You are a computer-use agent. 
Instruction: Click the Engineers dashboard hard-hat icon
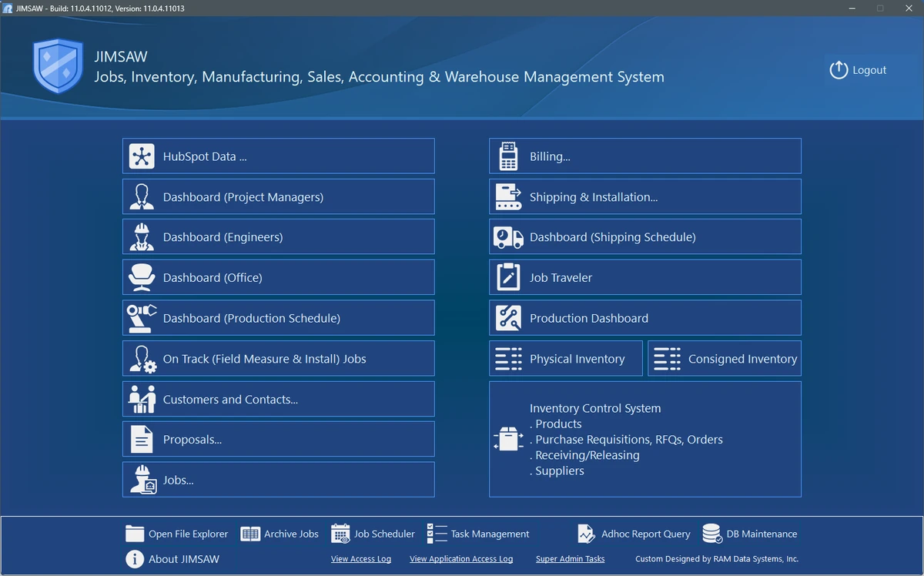click(x=142, y=237)
